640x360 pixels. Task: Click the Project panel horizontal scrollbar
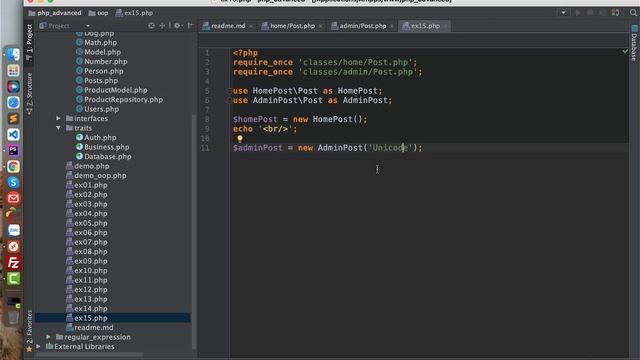coord(90,355)
